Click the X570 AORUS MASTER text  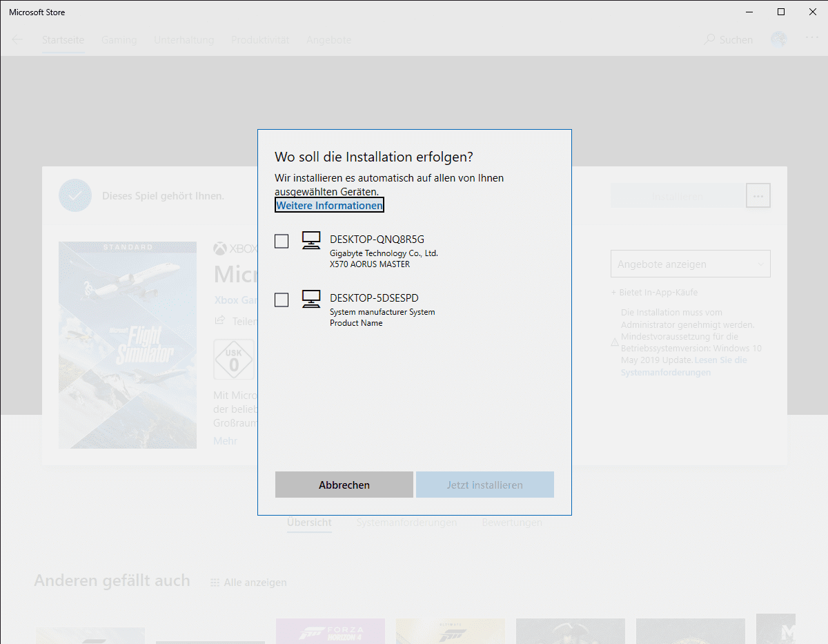pos(370,264)
